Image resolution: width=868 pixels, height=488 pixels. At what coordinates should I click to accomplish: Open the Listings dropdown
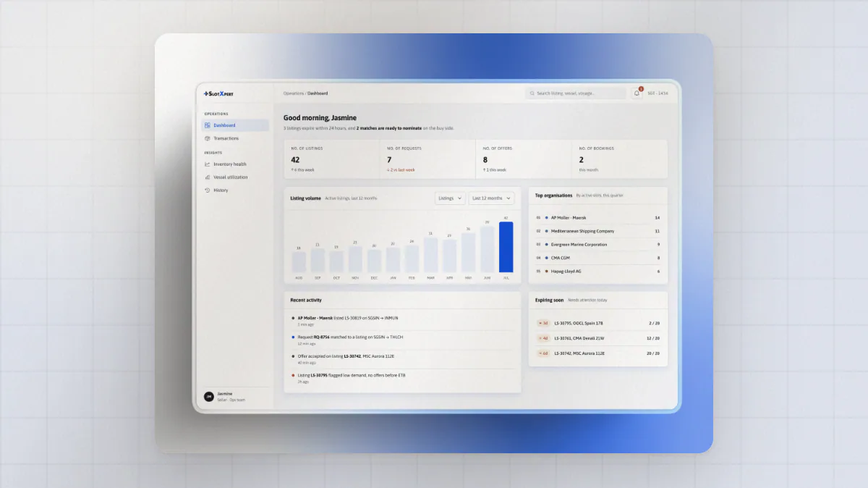[x=450, y=198]
